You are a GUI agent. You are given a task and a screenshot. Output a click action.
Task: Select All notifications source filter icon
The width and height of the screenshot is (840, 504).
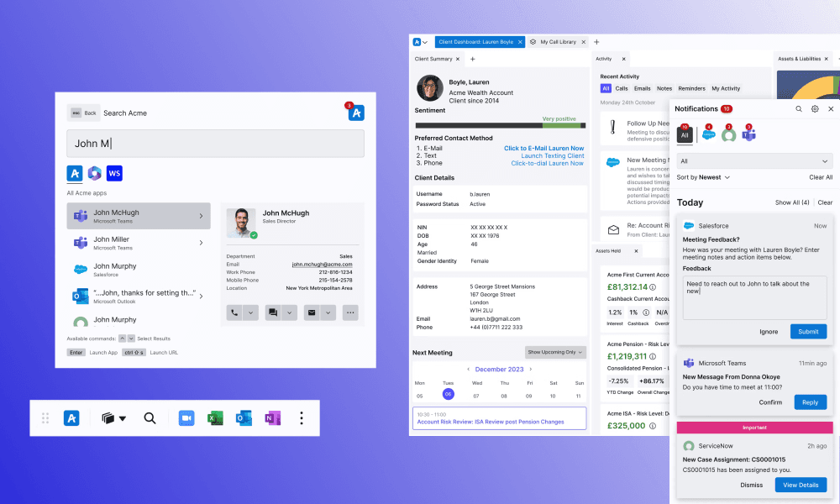[x=685, y=134]
